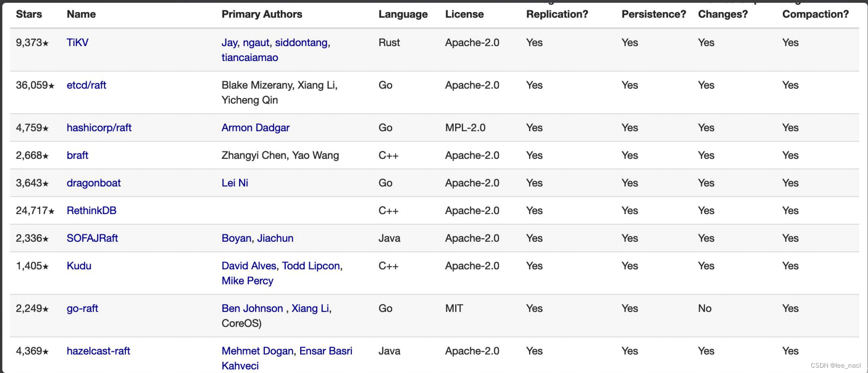Click the MPL-2.0 license cell
The height and width of the screenshot is (373, 868).
pyautogui.click(x=465, y=128)
